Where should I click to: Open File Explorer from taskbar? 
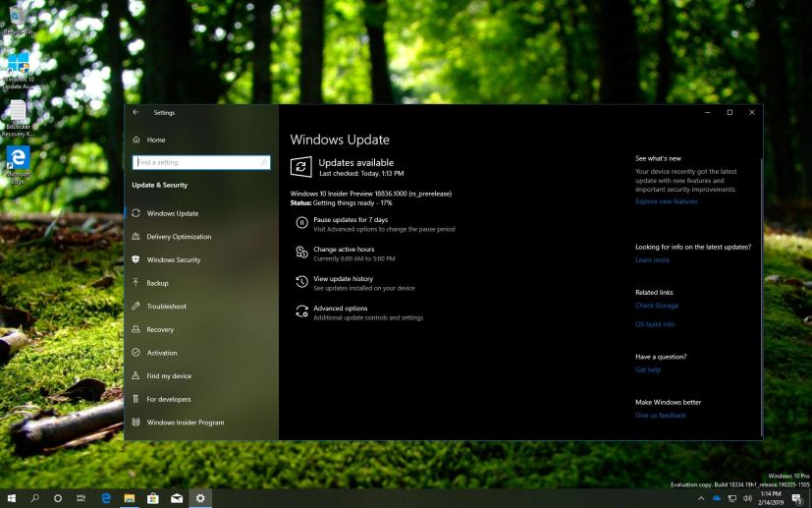tap(130, 498)
